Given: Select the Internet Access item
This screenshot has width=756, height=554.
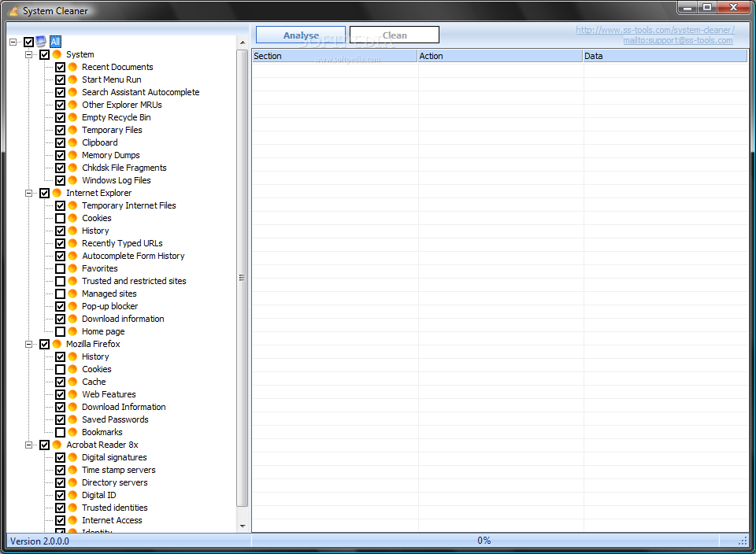Looking at the screenshot, I should (x=112, y=520).
